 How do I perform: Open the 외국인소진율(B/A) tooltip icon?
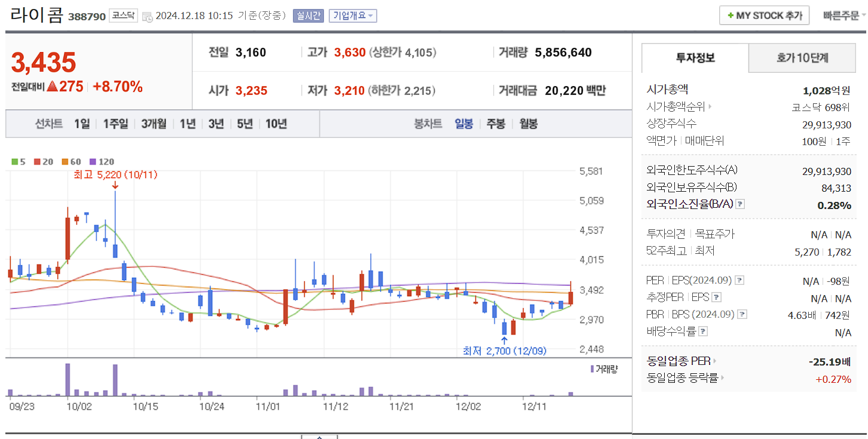[x=739, y=204]
